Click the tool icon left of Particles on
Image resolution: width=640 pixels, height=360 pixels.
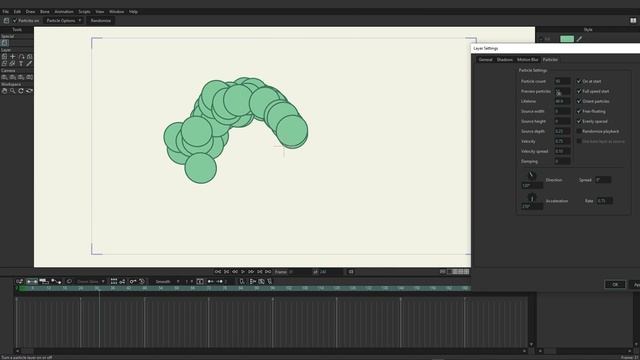coord(6,20)
